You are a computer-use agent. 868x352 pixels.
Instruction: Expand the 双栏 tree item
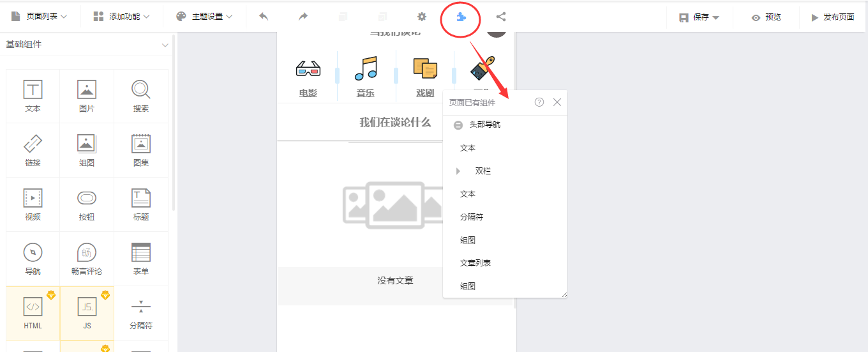458,171
